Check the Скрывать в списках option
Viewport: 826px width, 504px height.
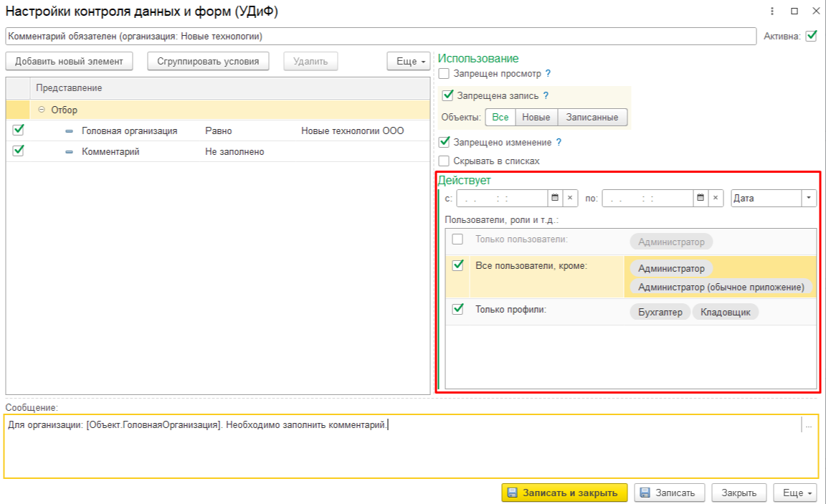tap(445, 161)
